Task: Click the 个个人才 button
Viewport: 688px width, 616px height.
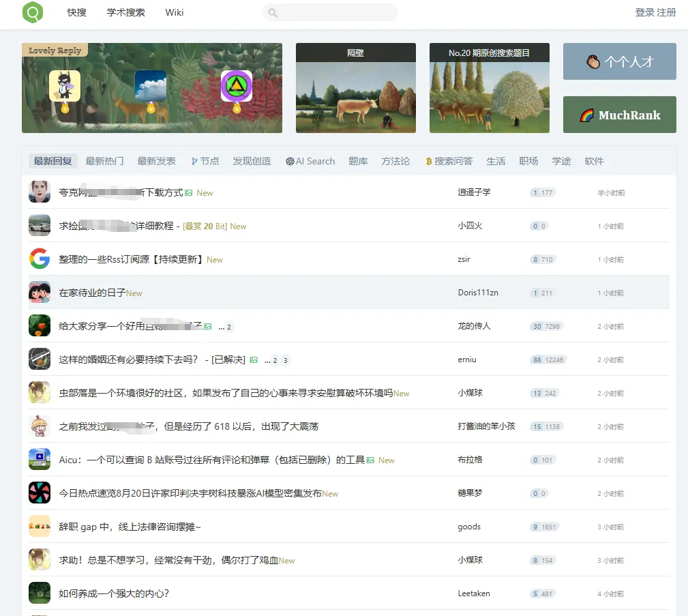Action: (620, 61)
